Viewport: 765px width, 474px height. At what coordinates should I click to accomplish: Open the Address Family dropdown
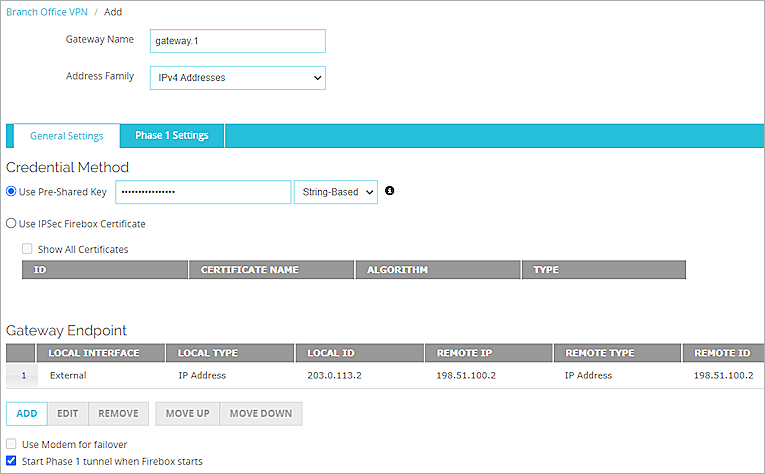(x=237, y=78)
